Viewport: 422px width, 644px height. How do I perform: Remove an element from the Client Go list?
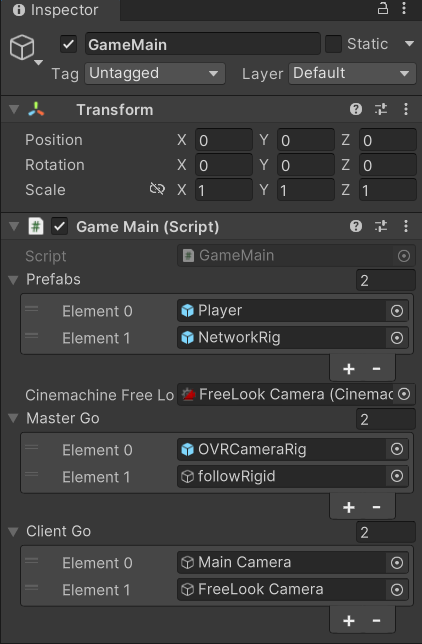[x=376, y=620]
